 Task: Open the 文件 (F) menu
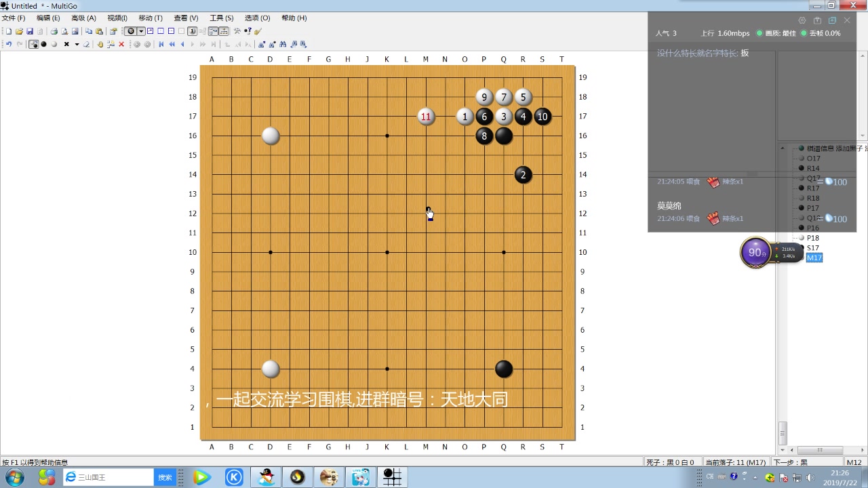click(x=14, y=18)
